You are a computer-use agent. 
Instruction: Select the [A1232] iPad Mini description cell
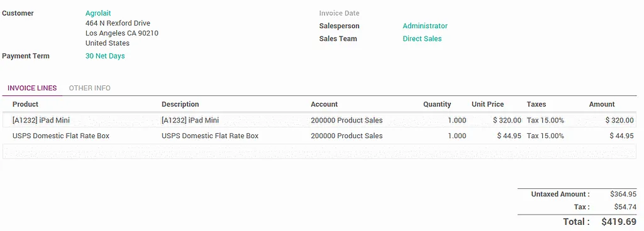[x=190, y=121]
